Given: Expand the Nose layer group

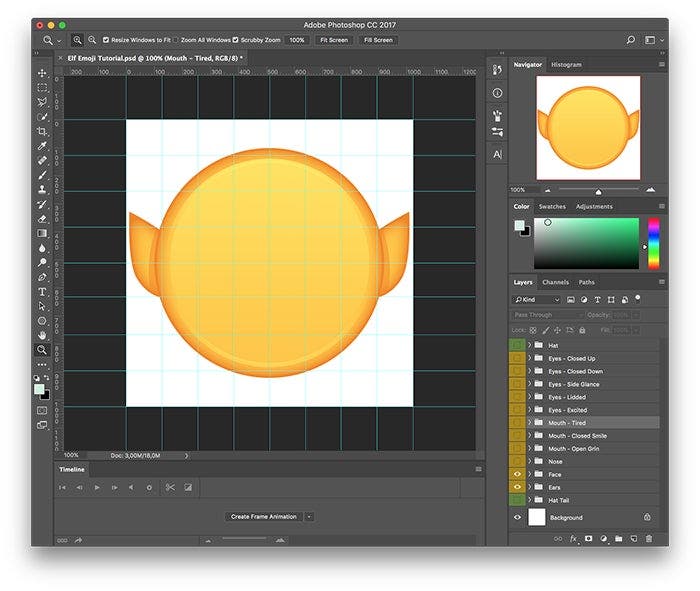Looking at the screenshot, I should (x=529, y=461).
